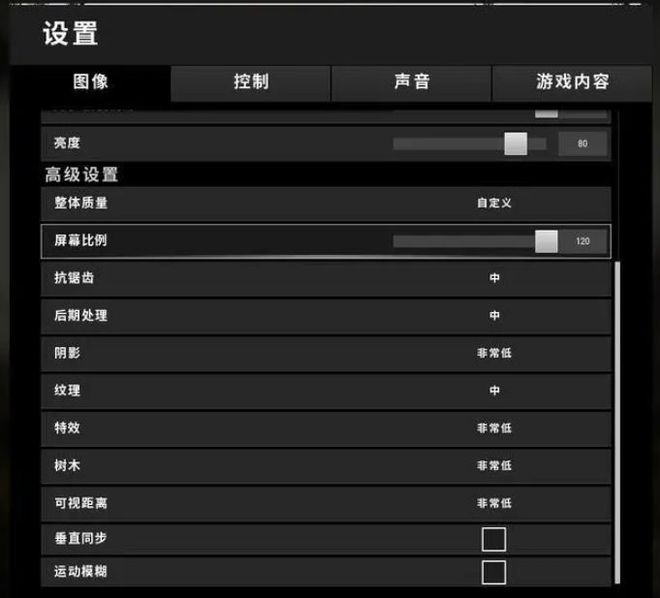Click the 屏幕比例 value field showing 120

583,241
